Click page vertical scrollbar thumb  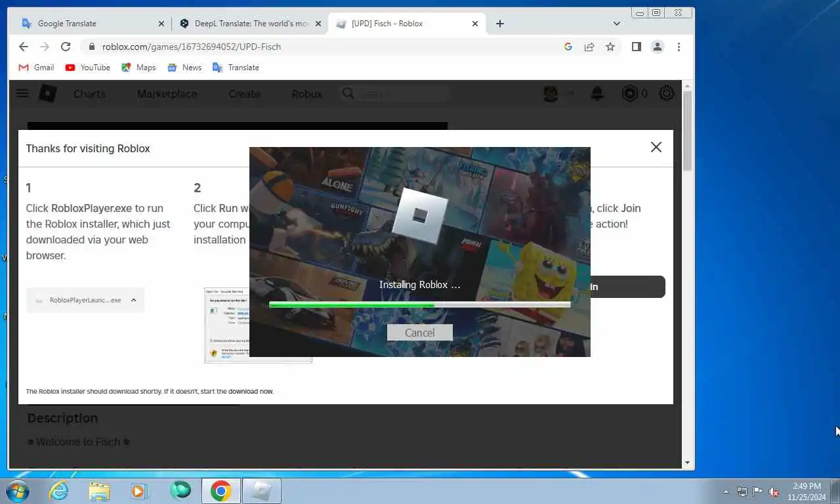[687, 130]
